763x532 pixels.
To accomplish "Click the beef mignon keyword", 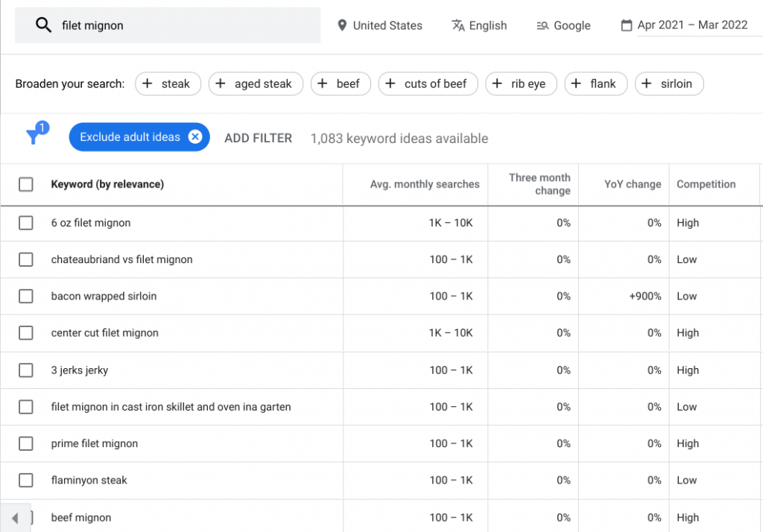I will tap(81, 518).
